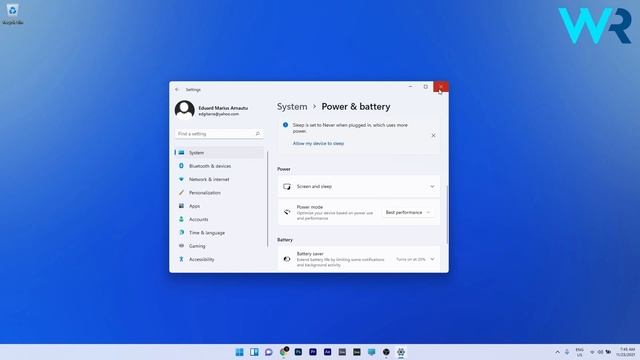Open Accounts settings category
Image resolution: width=640 pixels, height=360 pixels.
click(x=219, y=219)
